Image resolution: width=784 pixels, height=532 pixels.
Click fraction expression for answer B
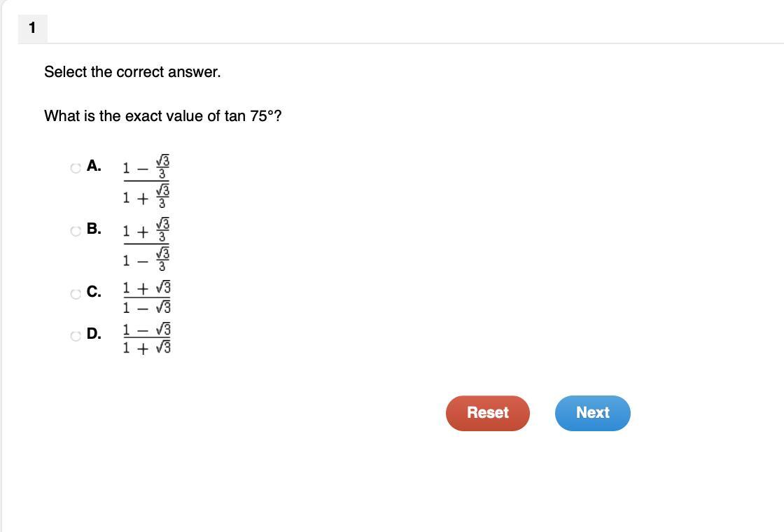click(x=146, y=244)
